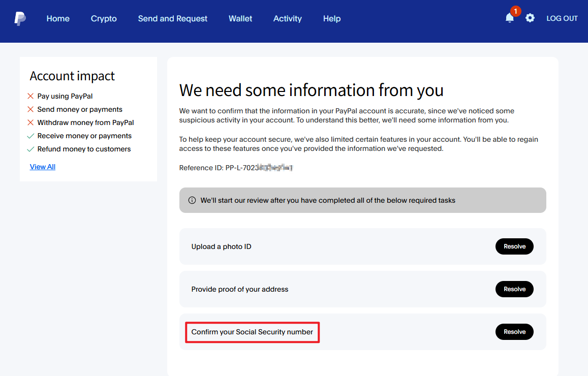This screenshot has height=376, width=588.
Task: Click the PayPal logo in header
Action: tap(20, 19)
